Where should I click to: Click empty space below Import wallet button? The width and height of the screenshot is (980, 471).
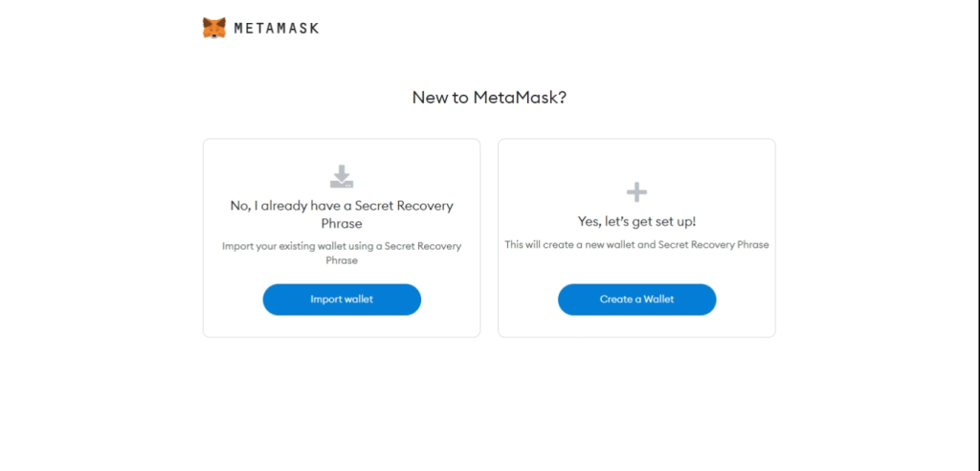342,325
